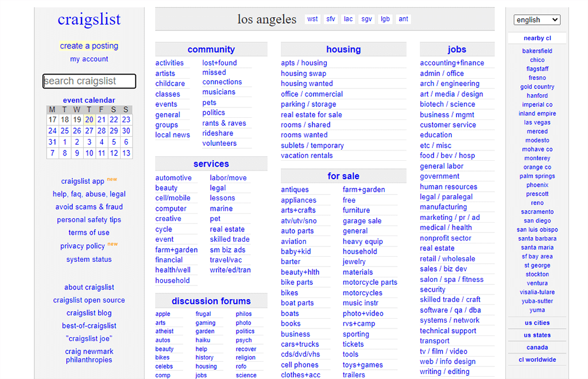Open the create a posting link
The width and height of the screenshot is (588, 379).
click(x=89, y=46)
